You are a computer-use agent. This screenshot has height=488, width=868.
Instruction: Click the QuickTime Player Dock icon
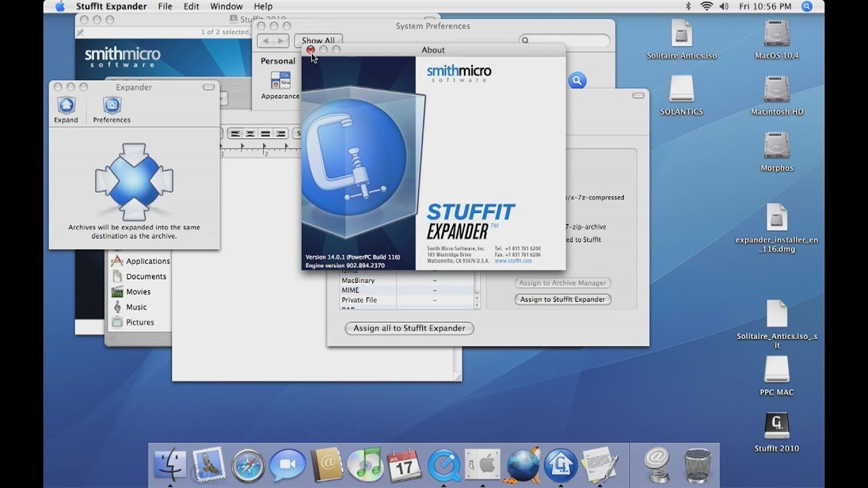click(443, 466)
